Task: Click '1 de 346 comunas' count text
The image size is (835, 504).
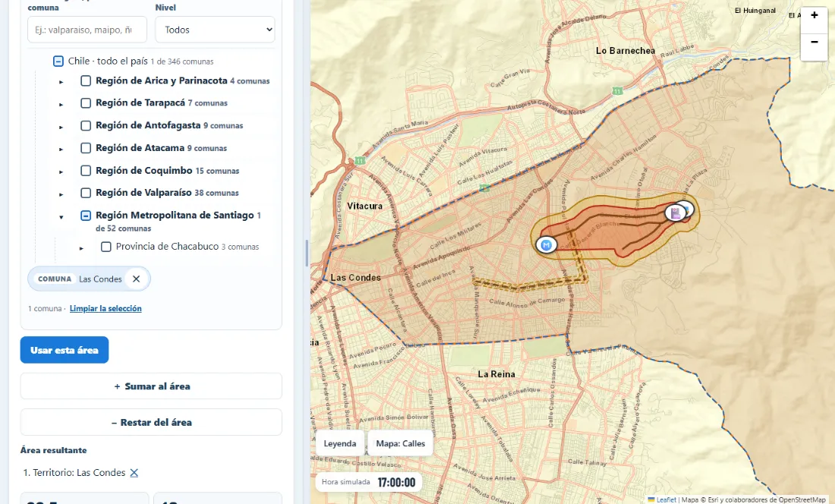Action: tap(182, 61)
